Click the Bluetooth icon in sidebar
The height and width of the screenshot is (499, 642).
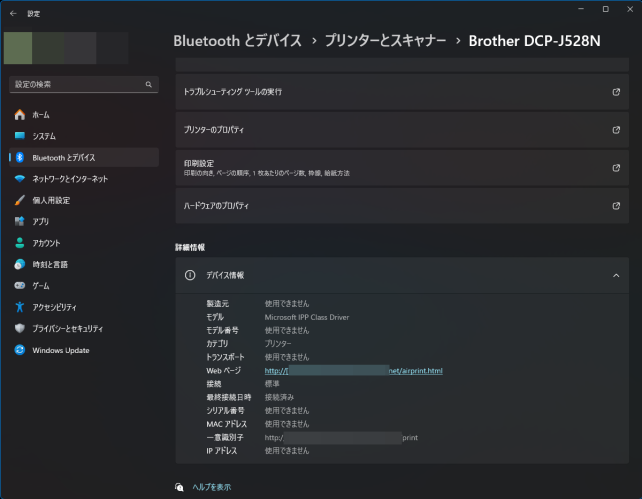20,157
